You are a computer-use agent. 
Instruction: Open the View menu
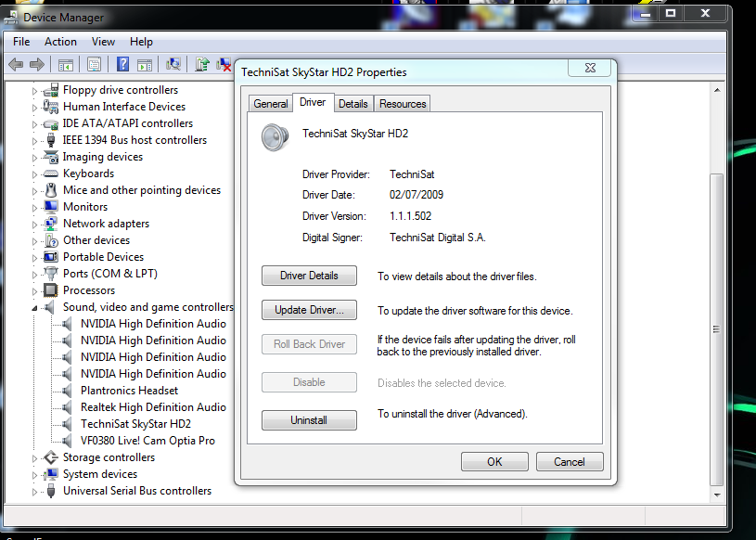point(103,42)
